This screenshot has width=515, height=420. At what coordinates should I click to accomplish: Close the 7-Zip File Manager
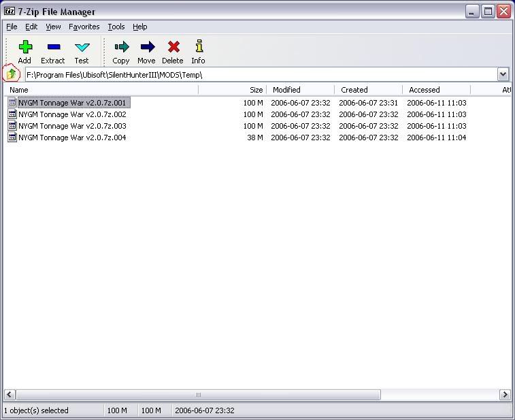tap(503, 12)
